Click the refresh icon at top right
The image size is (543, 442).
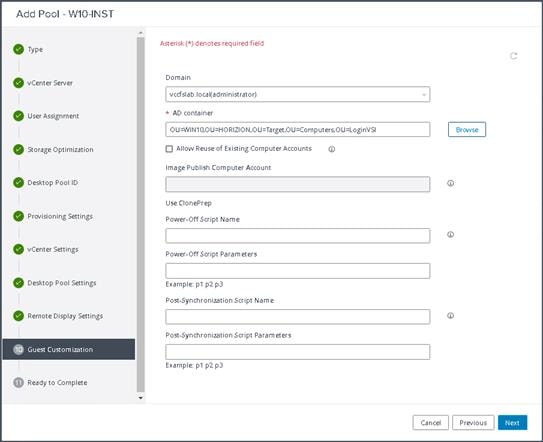coord(514,56)
